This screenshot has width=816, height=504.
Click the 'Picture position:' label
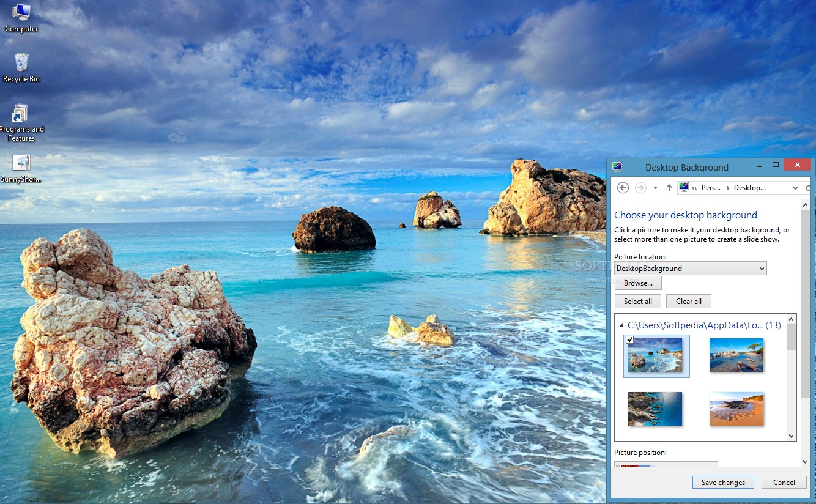click(x=640, y=453)
